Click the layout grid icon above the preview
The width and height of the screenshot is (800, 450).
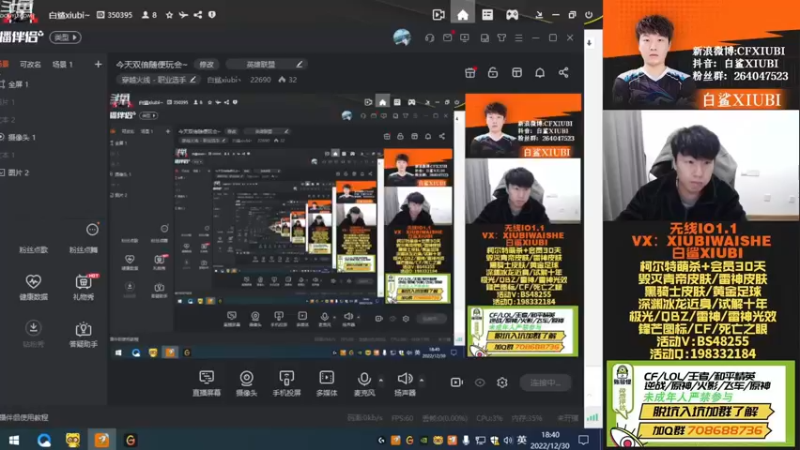pos(516,72)
